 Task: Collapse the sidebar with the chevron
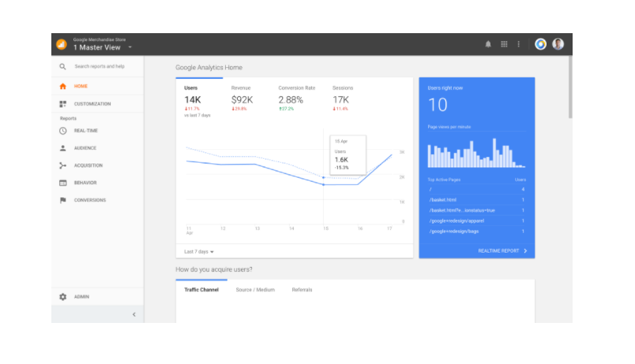(134, 314)
